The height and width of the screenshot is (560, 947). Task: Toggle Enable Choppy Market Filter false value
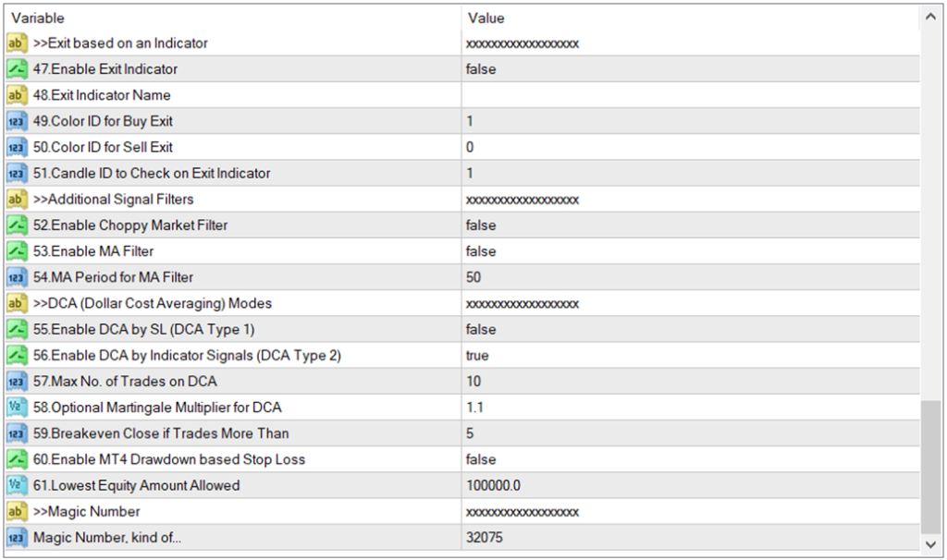pyautogui.click(x=481, y=225)
